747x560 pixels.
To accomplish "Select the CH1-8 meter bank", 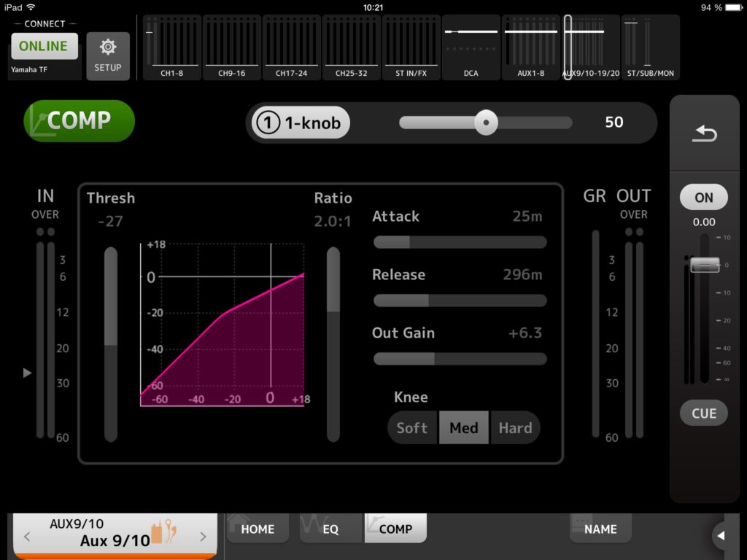I will tap(172, 47).
